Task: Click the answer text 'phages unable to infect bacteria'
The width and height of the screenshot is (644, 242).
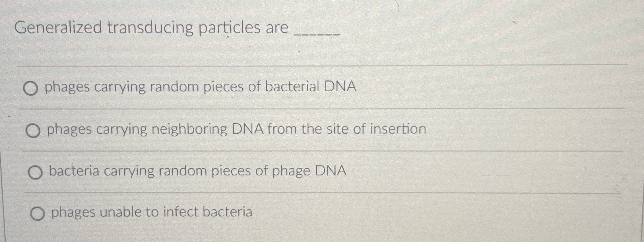Action: pos(152,212)
